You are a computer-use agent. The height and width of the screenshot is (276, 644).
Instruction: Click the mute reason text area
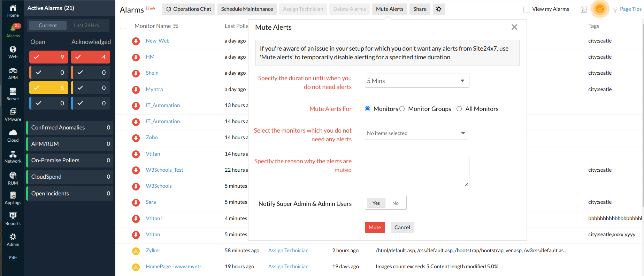tap(417, 172)
